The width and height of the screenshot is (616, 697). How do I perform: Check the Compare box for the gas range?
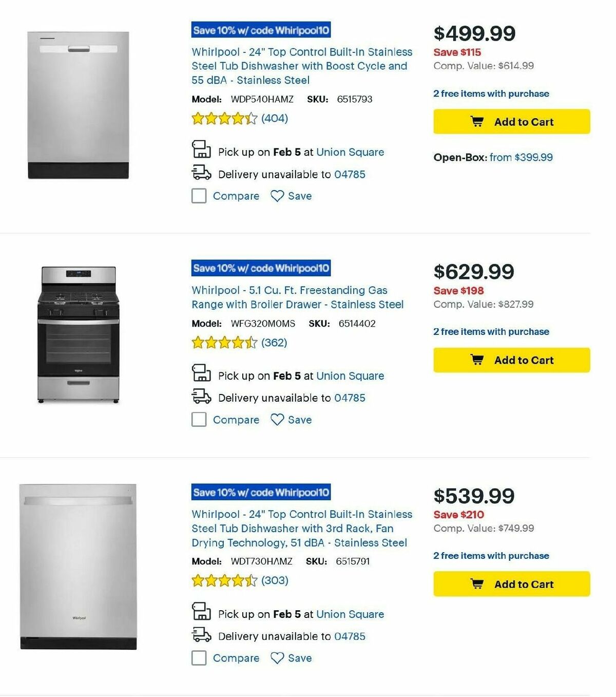pyautogui.click(x=199, y=420)
